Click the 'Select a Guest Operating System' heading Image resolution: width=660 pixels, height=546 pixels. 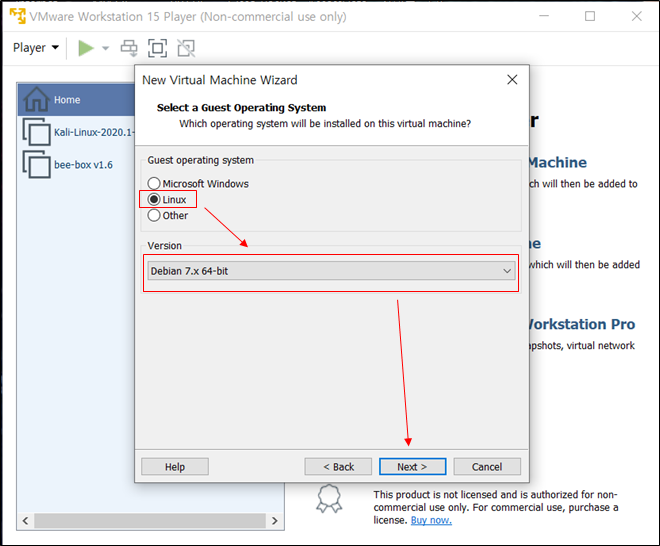point(241,108)
